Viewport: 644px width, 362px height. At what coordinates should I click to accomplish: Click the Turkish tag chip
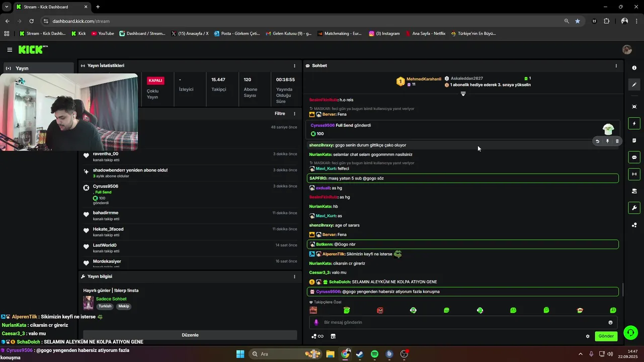(105, 306)
